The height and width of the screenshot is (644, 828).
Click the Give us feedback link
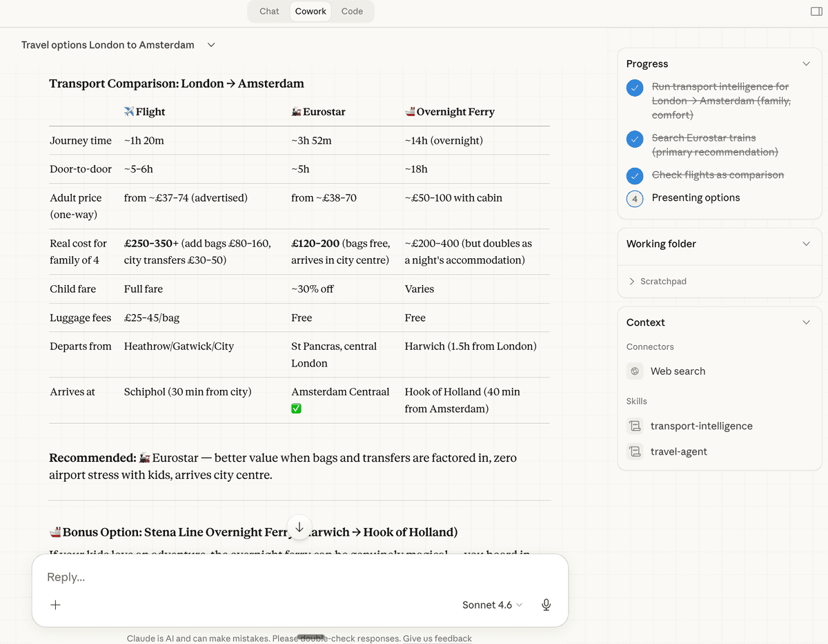coord(437,638)
